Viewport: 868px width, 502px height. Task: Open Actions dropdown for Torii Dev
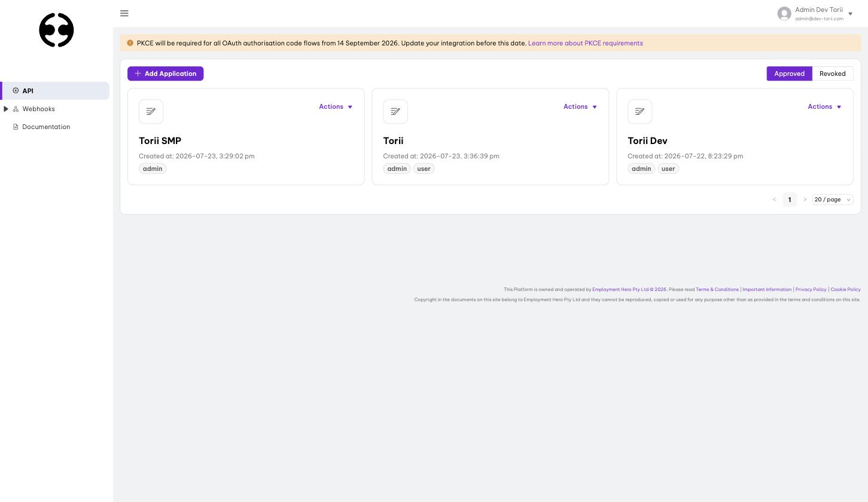click(824, 106)
